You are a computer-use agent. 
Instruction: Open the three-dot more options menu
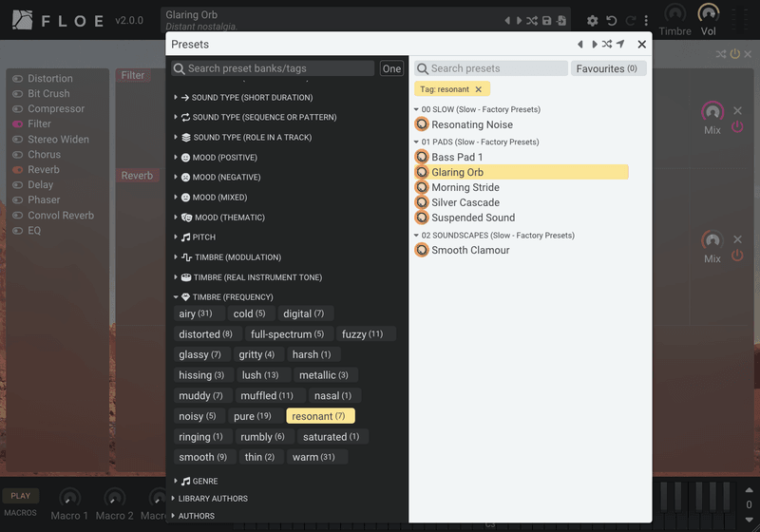[x=646, y=21]
